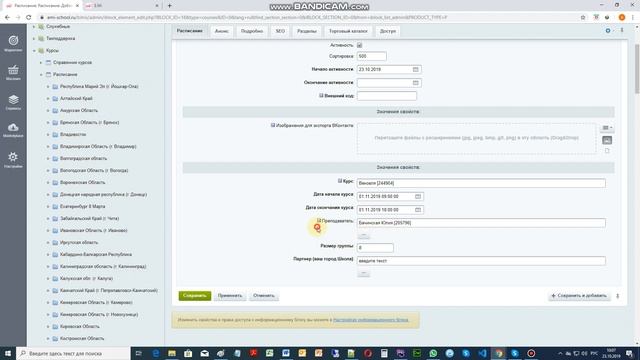Viewport: 640px width, 360px height.
Task: Click the Размер группы input field
Action: 375,248
